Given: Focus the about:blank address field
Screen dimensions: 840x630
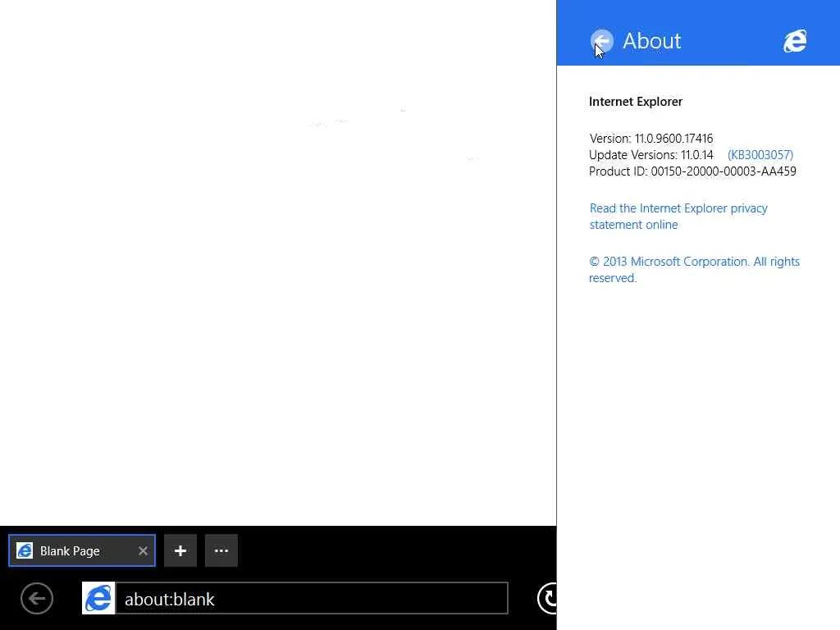Looking at the screenshot, I should (x=312, y=598).
